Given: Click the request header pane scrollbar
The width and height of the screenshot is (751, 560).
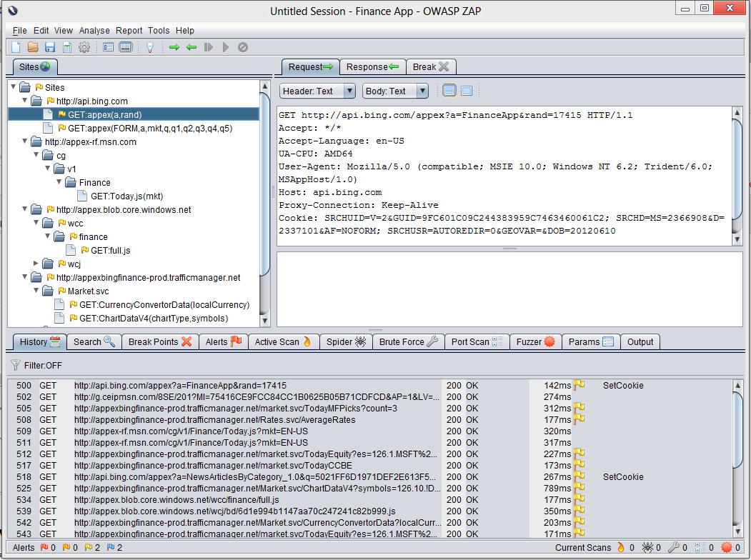Looking at the screenshot, I should click(x=737, y=175).
